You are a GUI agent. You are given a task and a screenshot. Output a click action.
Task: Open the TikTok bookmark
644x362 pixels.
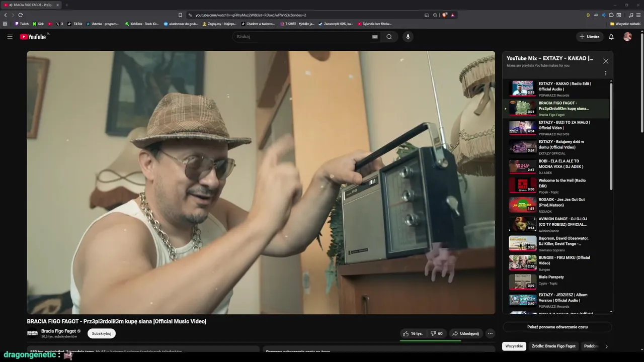tap(75, 24)
